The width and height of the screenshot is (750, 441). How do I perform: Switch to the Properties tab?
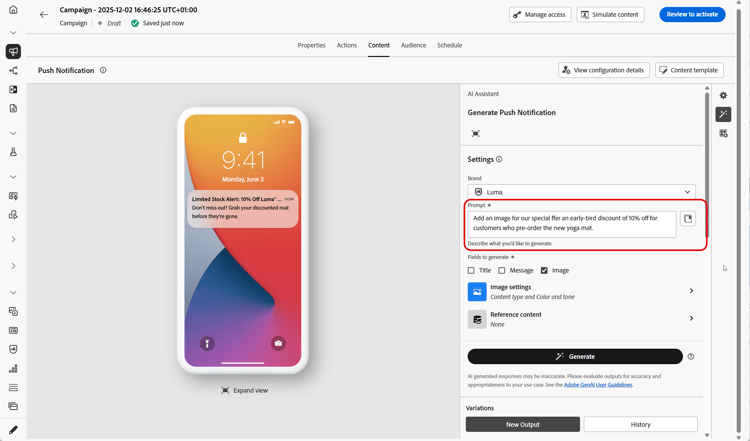click(x=311, y=45)
